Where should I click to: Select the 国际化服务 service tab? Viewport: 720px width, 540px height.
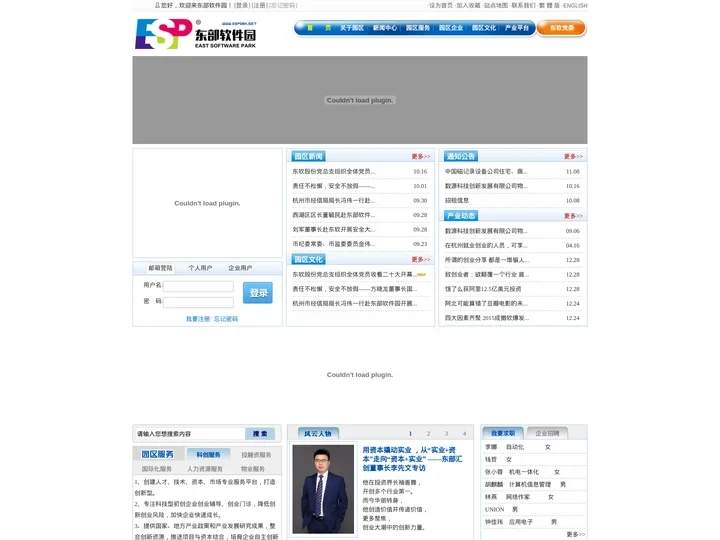(x=157, y=469)
